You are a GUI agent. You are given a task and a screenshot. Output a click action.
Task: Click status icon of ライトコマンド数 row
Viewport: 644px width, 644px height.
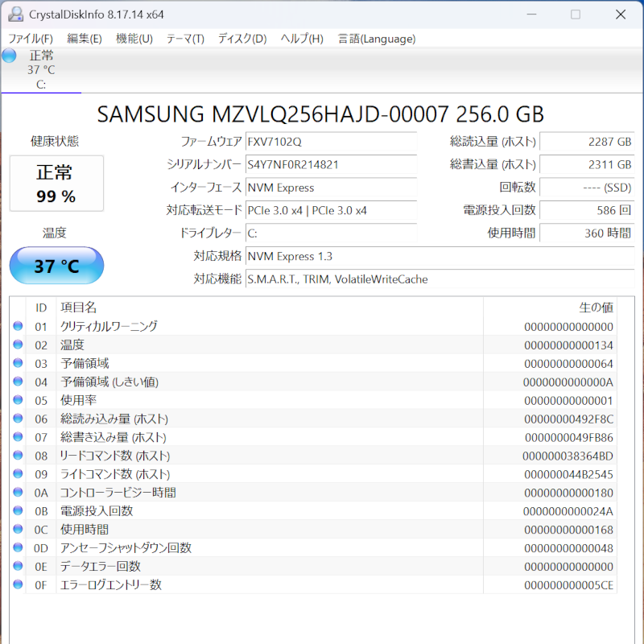click(x=18, y=474)
